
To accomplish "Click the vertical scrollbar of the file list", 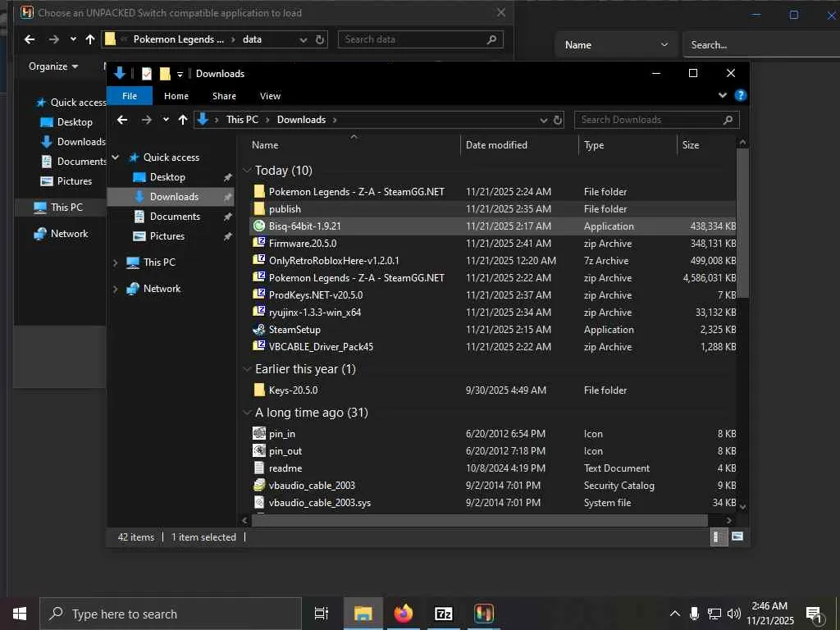I will [742, 223].
